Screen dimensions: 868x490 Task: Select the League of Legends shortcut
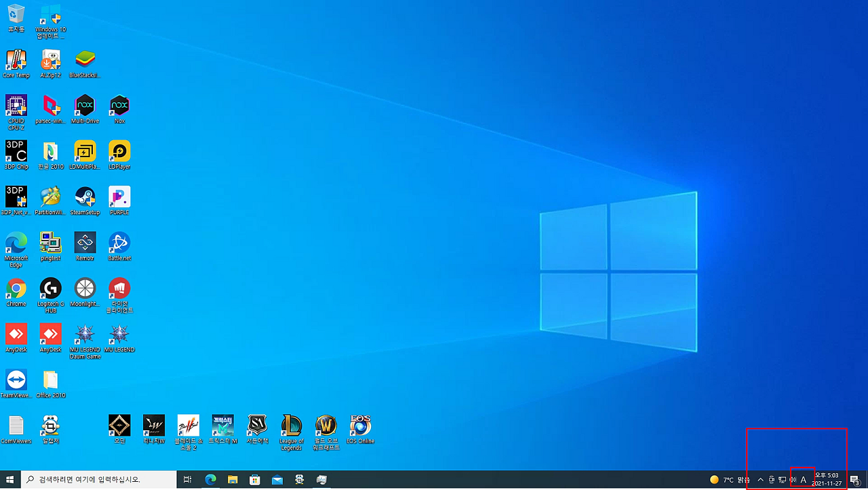(x=292, y=432)
